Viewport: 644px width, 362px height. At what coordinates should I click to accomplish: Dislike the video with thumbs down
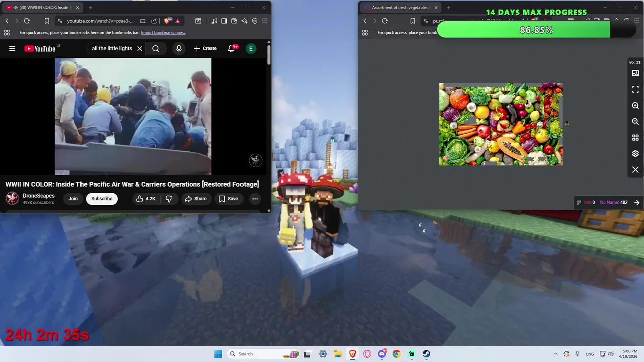click(x=169, y=199)
